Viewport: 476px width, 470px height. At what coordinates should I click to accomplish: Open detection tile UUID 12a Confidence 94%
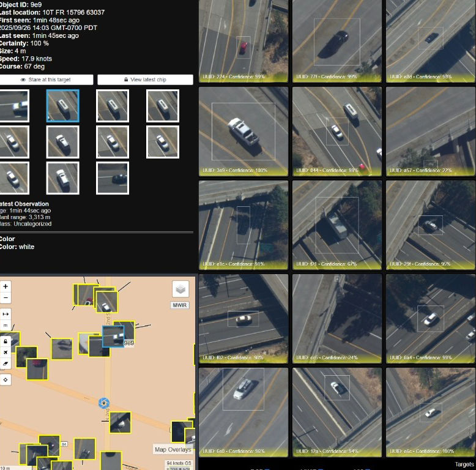coord(337,412)
